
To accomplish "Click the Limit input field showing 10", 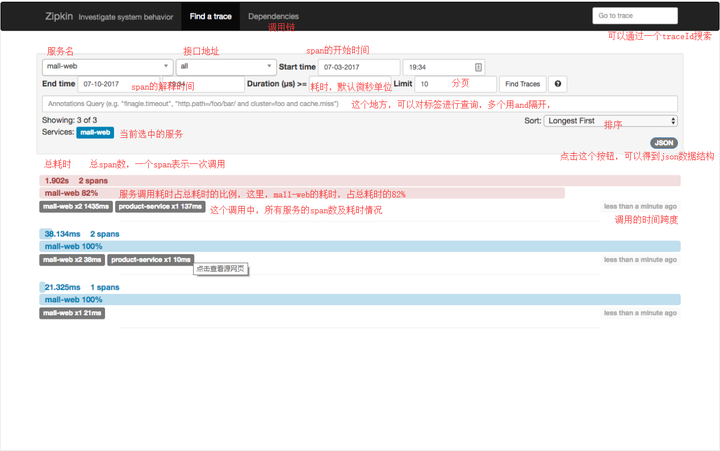I will tap(456, 84).
